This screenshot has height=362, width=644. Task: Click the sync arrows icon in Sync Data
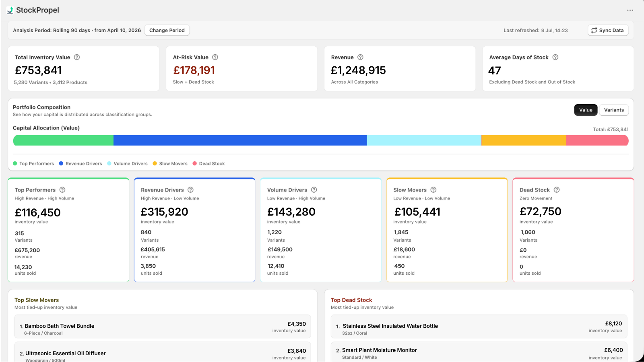(x=594, y=30)
